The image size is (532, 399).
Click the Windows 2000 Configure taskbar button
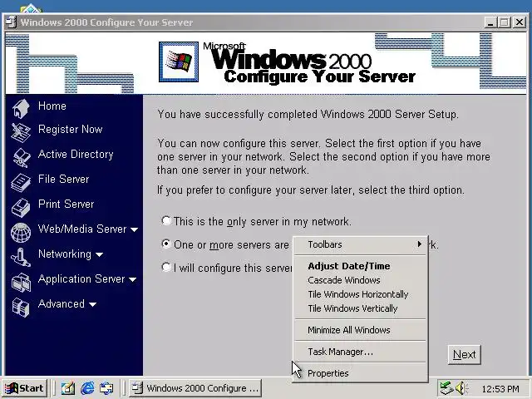point(195,388)
